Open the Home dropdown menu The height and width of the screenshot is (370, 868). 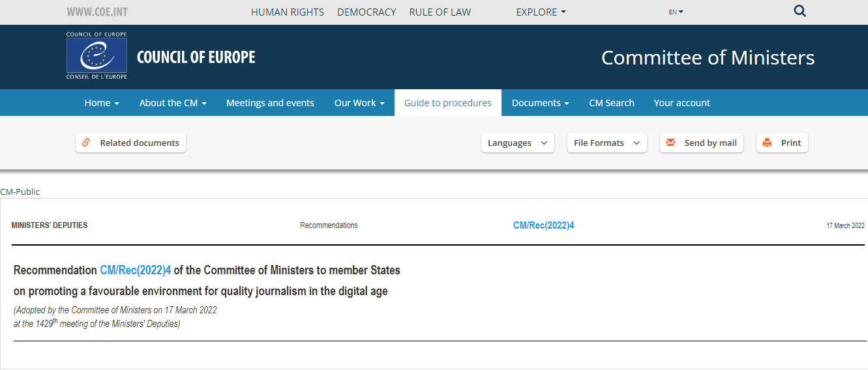(102, 103)
